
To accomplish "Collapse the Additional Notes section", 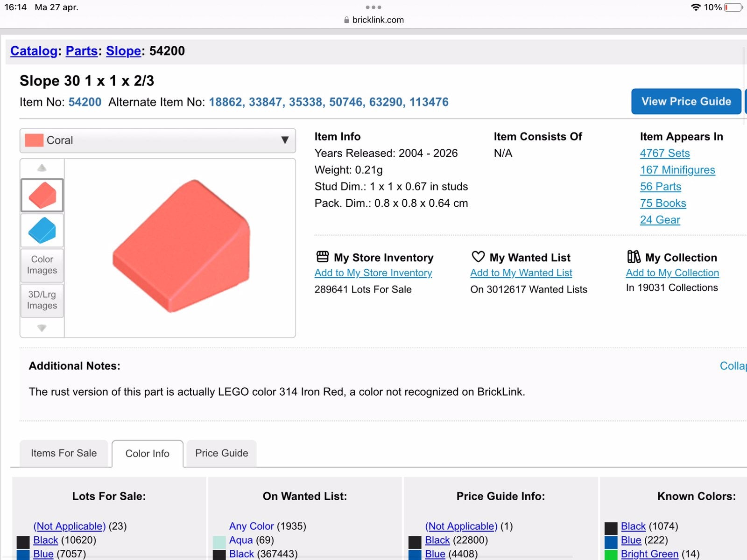I will tap(733, 366).
